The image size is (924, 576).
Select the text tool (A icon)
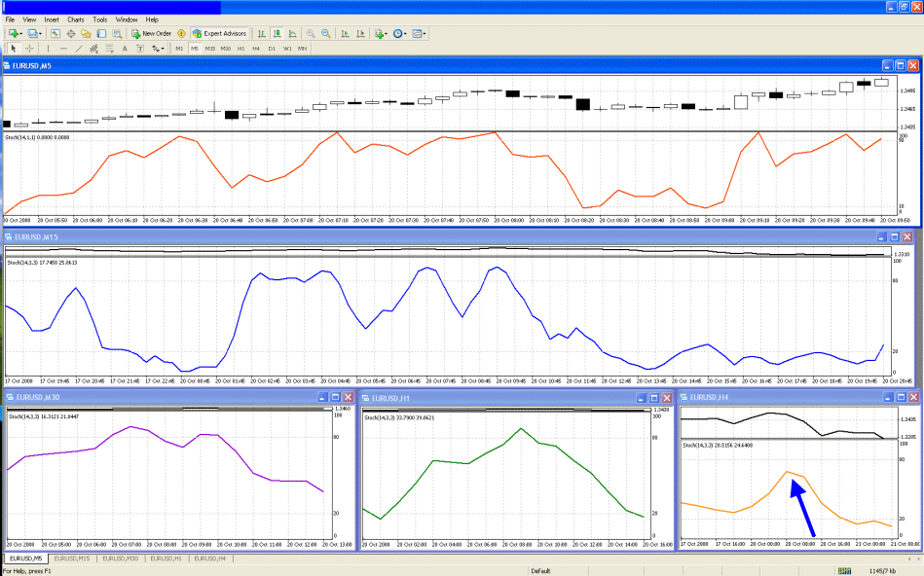[x=125, y=49]
